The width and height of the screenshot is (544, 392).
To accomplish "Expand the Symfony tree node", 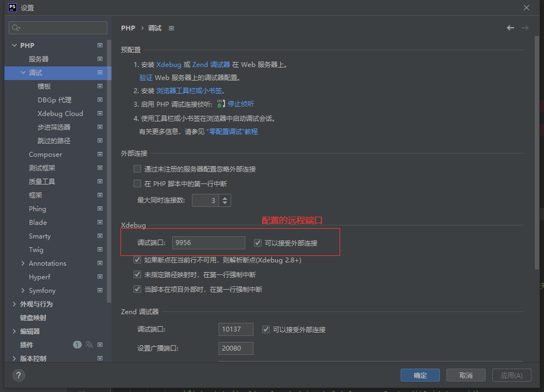I will [x=23, y=290].
